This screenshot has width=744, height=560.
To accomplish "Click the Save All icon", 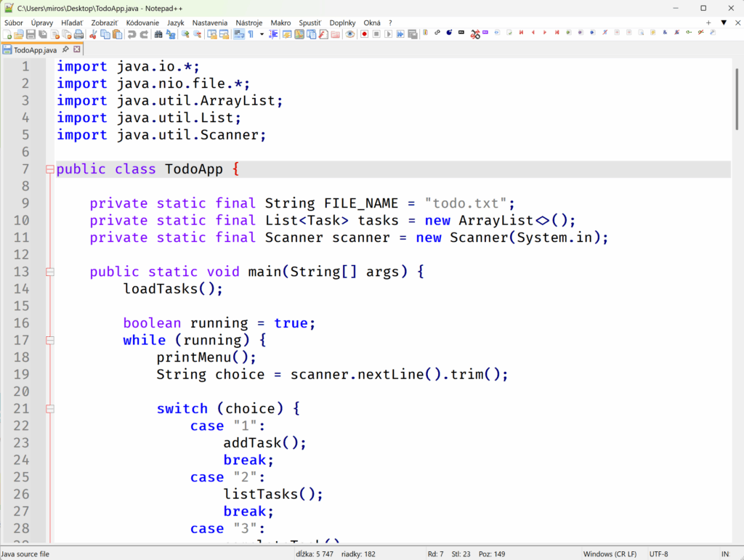I will (43, 34).
